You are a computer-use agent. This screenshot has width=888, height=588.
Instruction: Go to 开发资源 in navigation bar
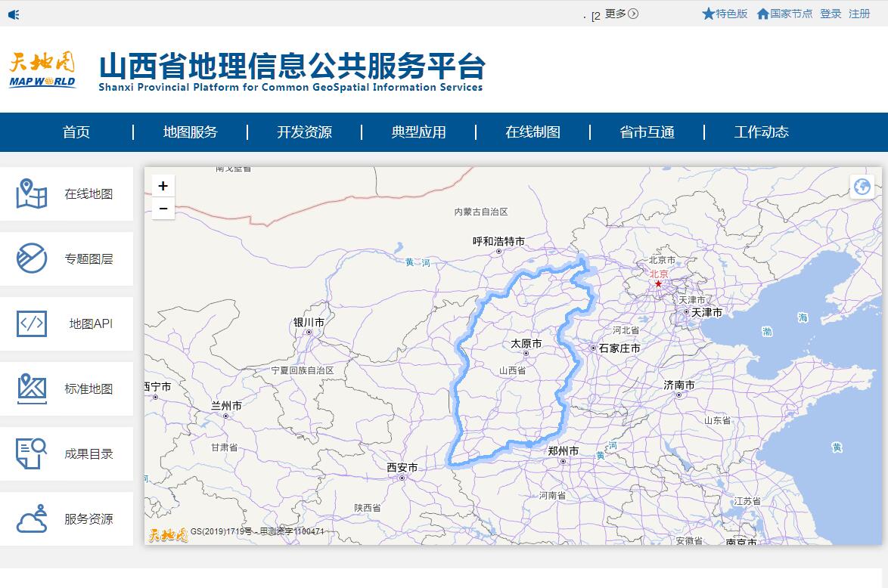click(x=304, y=132)
